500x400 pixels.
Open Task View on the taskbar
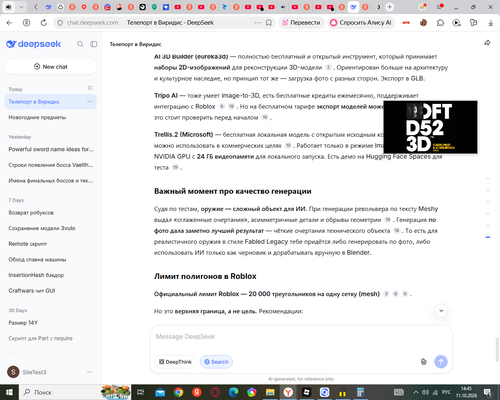(x=141, y=392)
